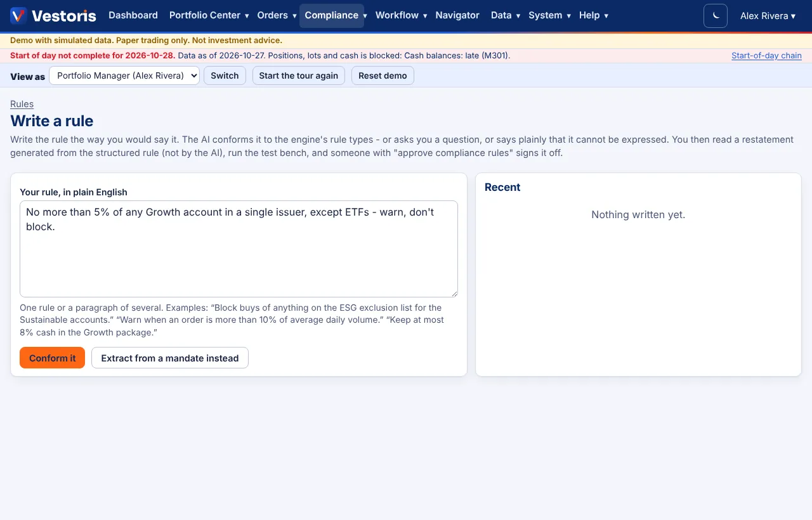Choose Extract from a mandate instead

(x=170, y=358)
